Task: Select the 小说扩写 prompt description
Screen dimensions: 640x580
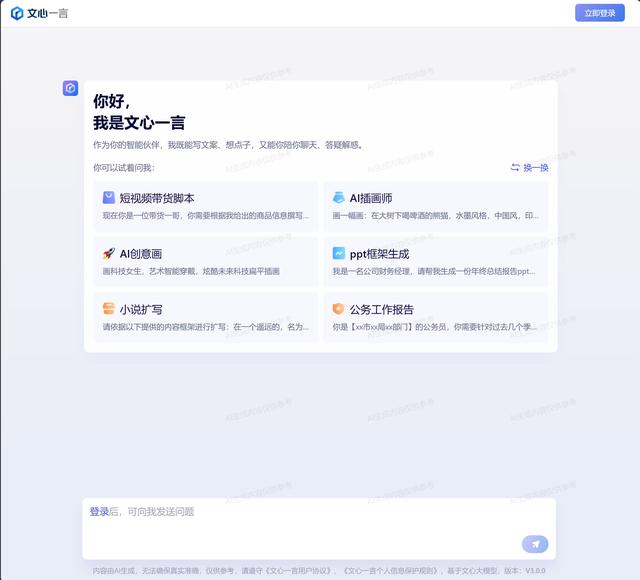Action: [x=205, y=326]
